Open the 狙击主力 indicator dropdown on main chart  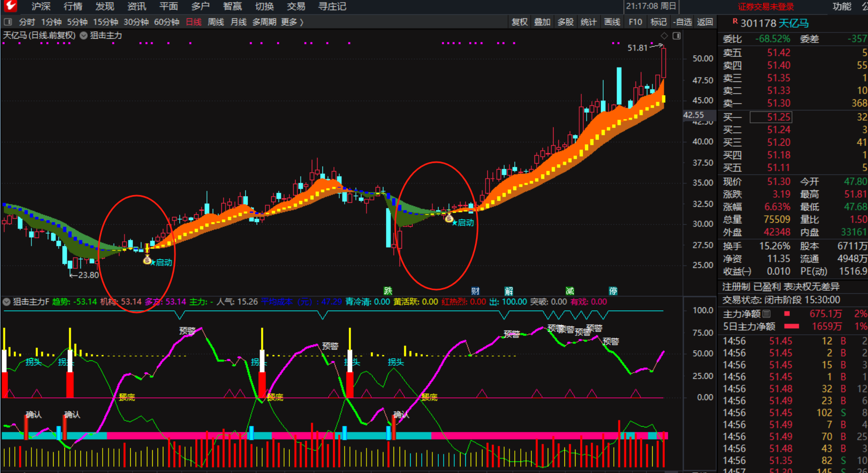tap(84, 36)
